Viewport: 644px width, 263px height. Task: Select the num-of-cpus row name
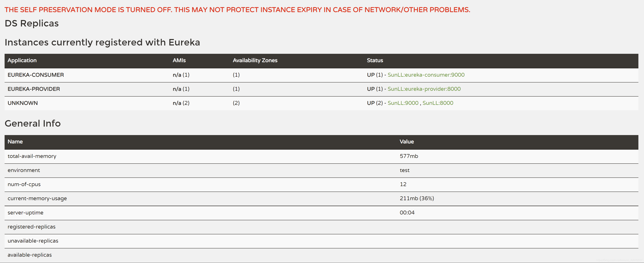[x=24, y=184]
